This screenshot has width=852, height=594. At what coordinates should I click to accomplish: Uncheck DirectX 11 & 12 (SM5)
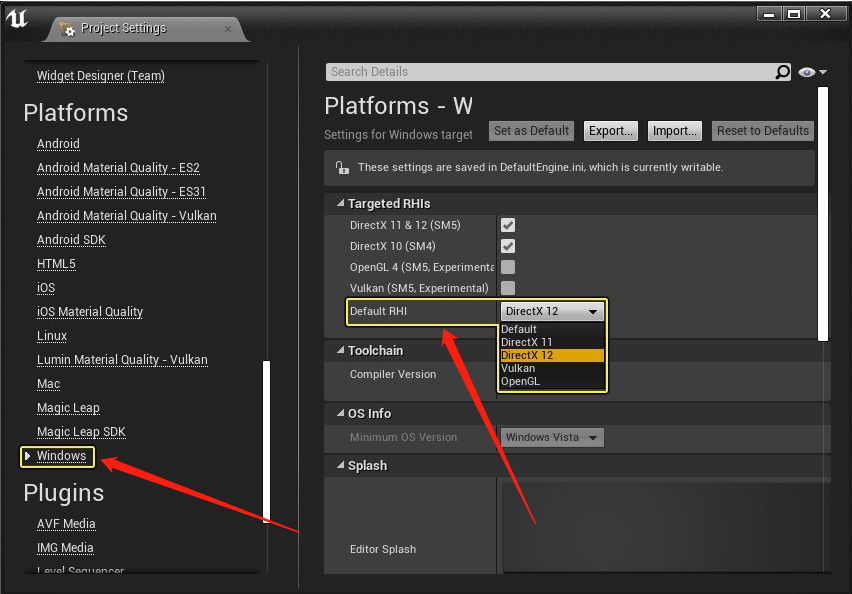[508, 225]
